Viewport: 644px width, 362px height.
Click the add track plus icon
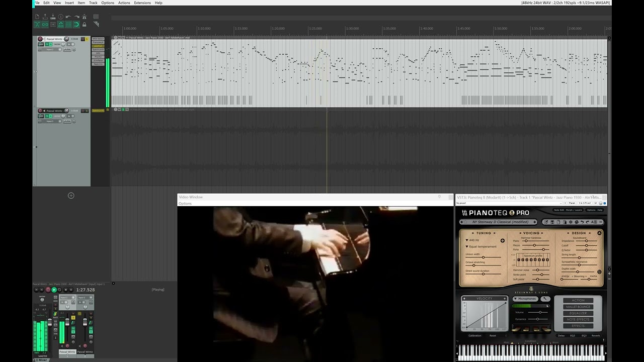(x=71, y=196)
